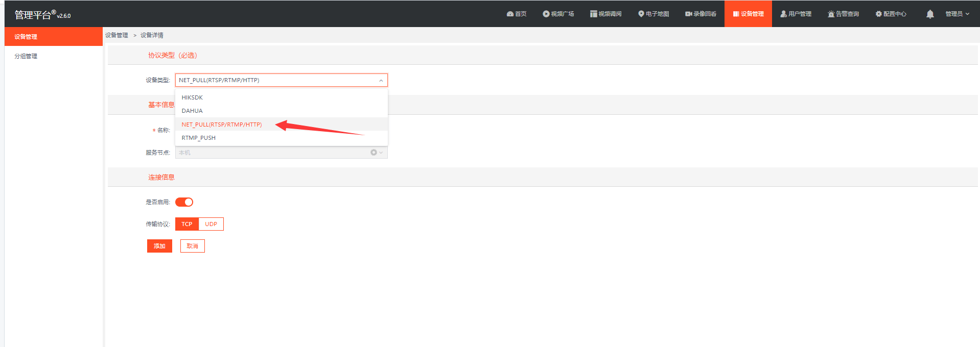
Task: Go to 告警查询 alarm query
Action: (x=844, y=14)
